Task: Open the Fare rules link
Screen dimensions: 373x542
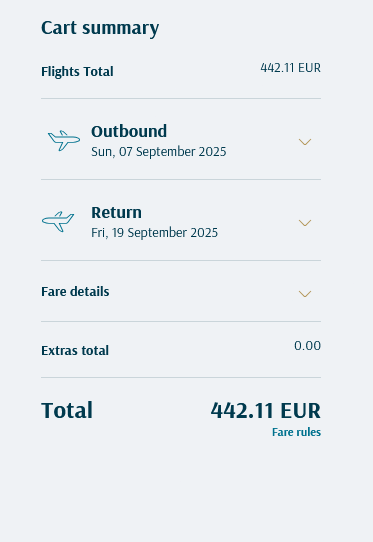Action: coord(296,432)
